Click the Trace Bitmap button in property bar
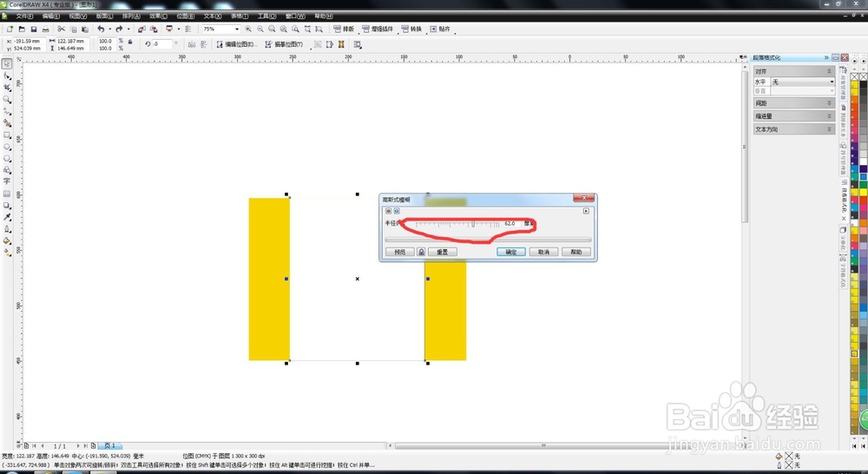868x474 pixels. 284,44
